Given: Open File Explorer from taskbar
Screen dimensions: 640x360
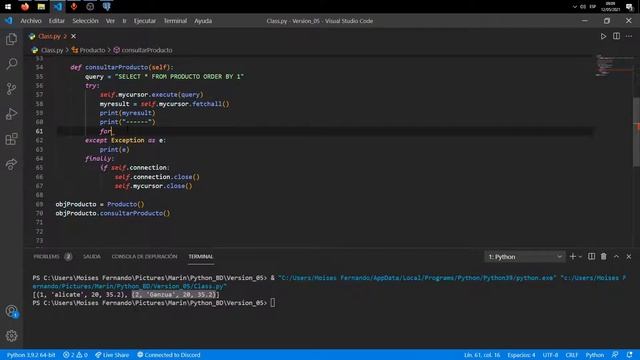Looking at the screenshot, I should (41, 7).
